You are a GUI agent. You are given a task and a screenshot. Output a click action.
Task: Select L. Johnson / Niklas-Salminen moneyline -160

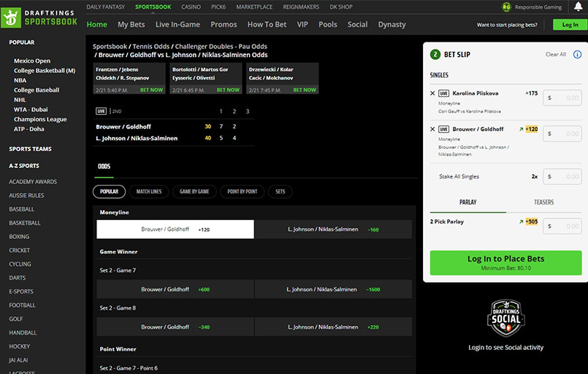pos(333,229)
